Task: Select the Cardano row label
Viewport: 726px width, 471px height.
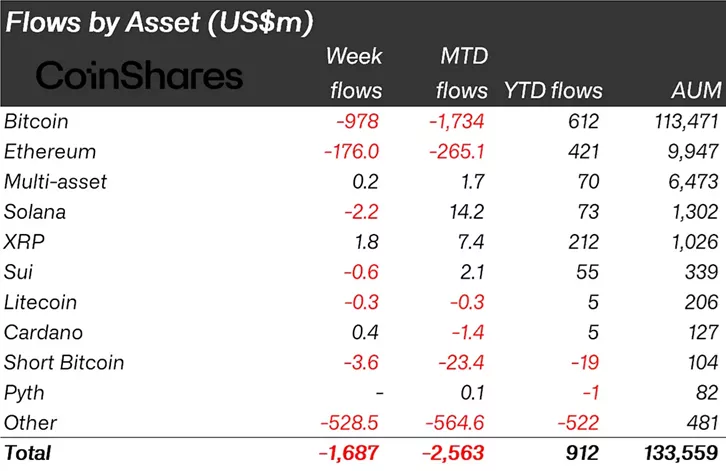Action: (x=42, y=332)
